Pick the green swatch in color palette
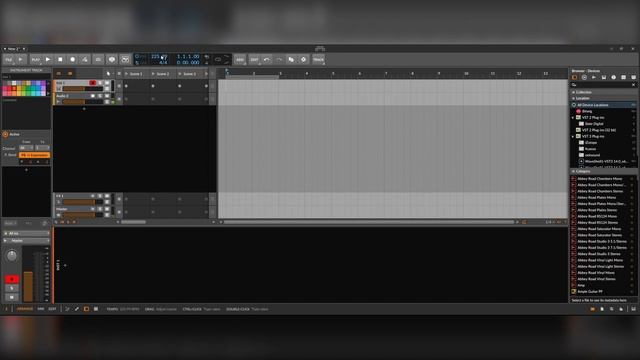The height and width of the screenshot is (360, 640). 29,89
